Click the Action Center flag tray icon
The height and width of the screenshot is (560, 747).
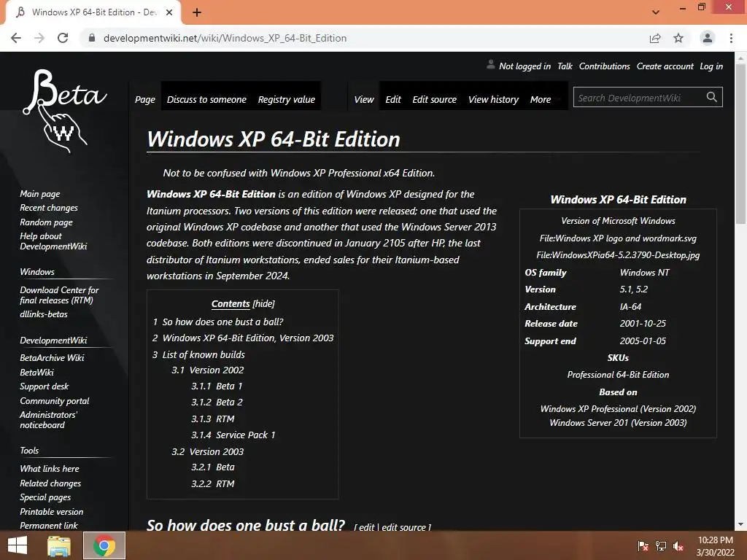(x=643, y=546)
